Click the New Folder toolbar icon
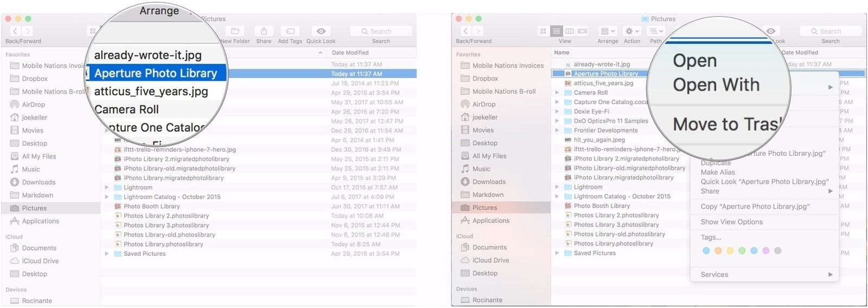 coord(235,31)
